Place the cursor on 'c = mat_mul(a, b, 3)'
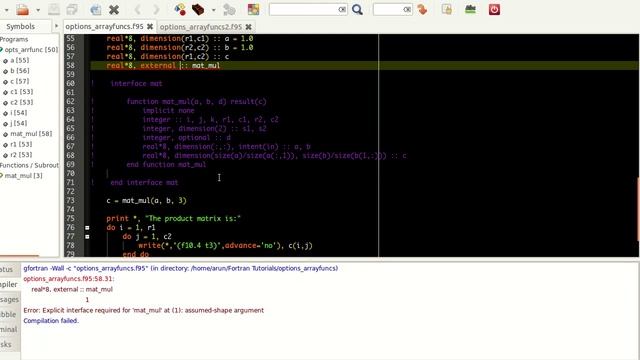The height and width of the screenshot is (360, 640). pos(146,200)
